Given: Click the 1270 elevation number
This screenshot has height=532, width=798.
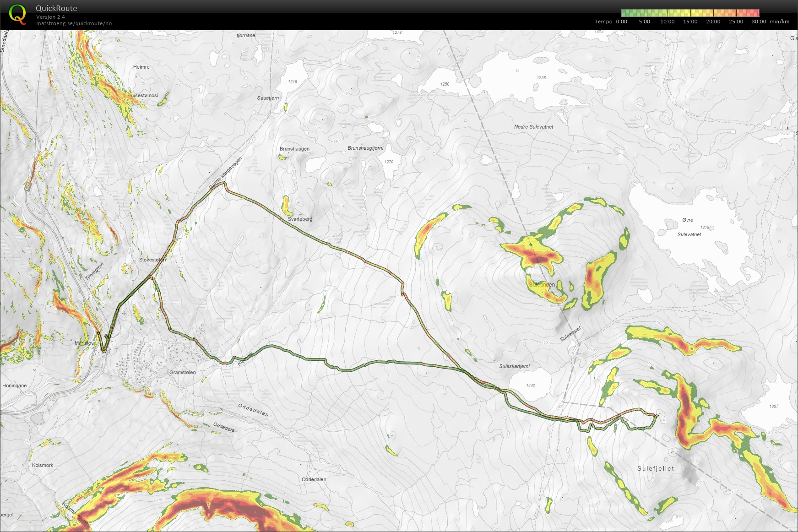Looking at the screenshot, I should click(x=389, y=162).
